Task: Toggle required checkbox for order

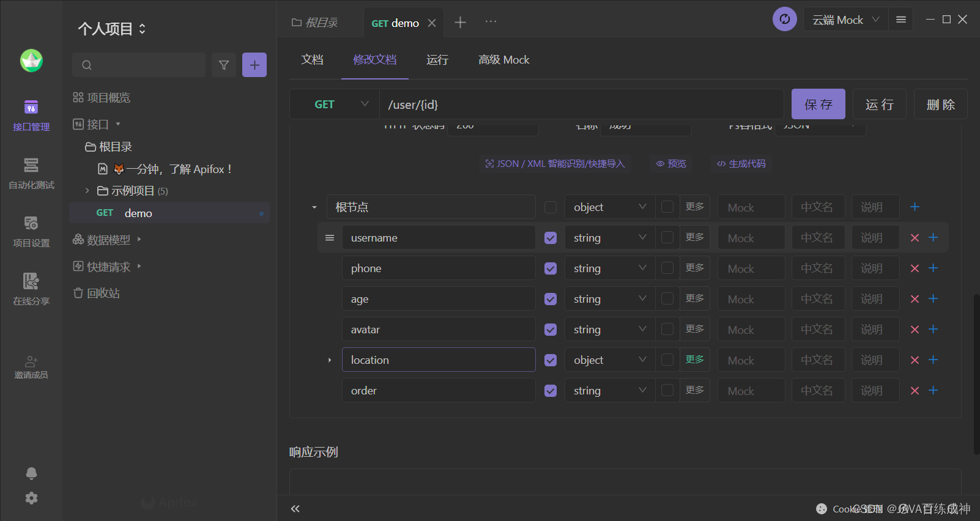Action: tap(551, 391)
